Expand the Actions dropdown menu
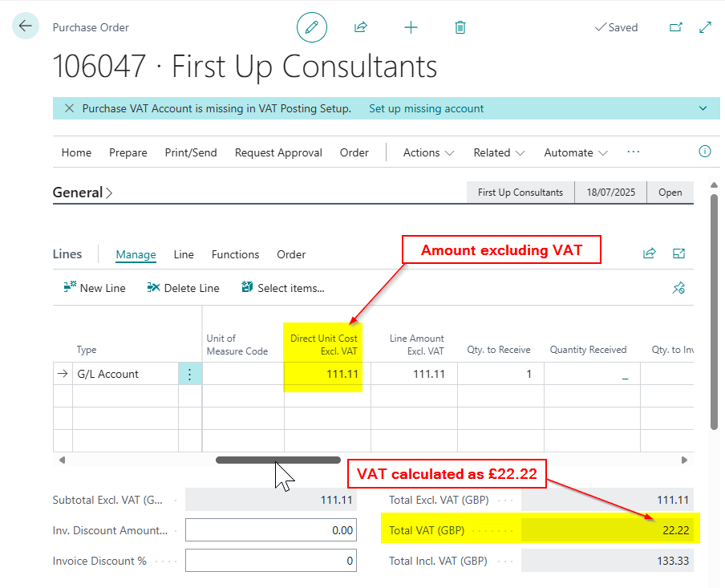725x588 pixels. tap(428, 152)
